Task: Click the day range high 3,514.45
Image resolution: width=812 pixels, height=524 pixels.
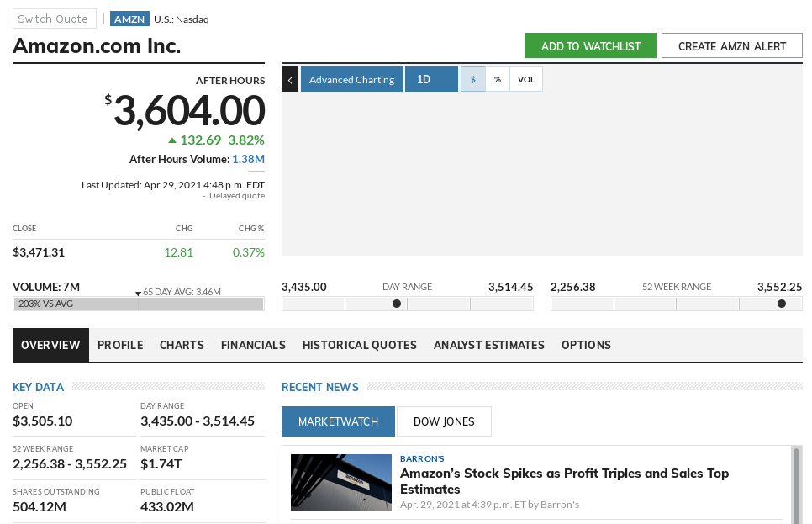Action: 510,287
